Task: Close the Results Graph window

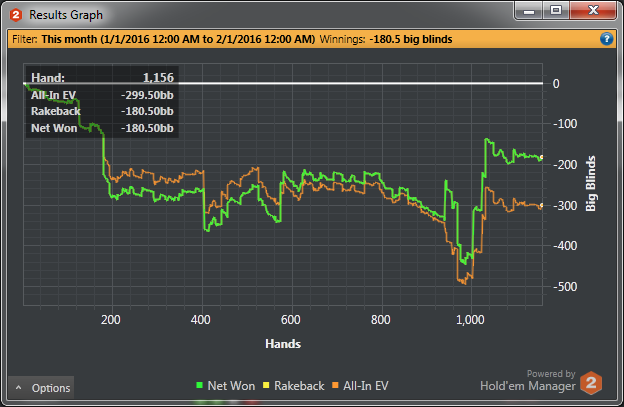Action: pos(593,11)
